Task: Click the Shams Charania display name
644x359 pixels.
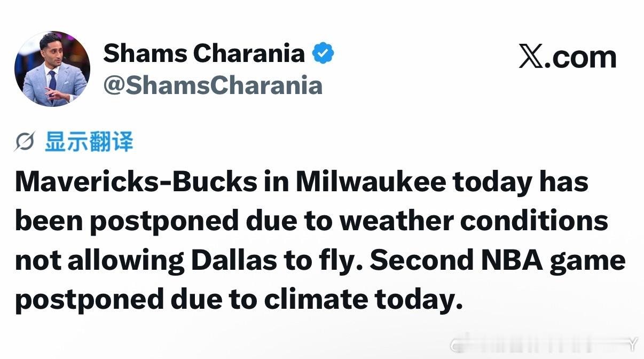Action: point(203,53)
